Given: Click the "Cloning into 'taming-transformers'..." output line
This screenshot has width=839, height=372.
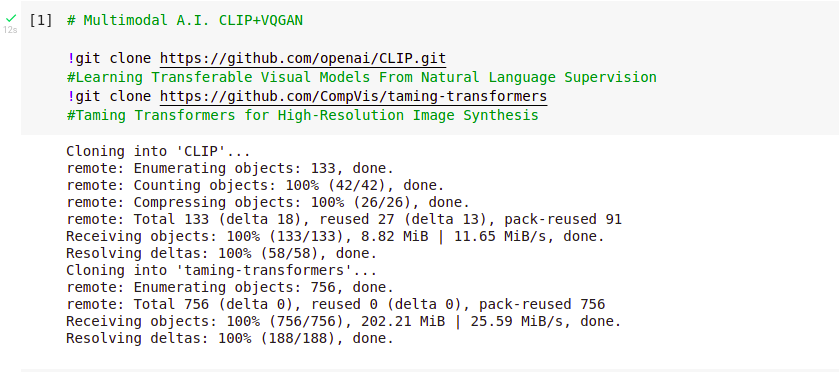Looking at the screenshot, I should click(222, 270).
